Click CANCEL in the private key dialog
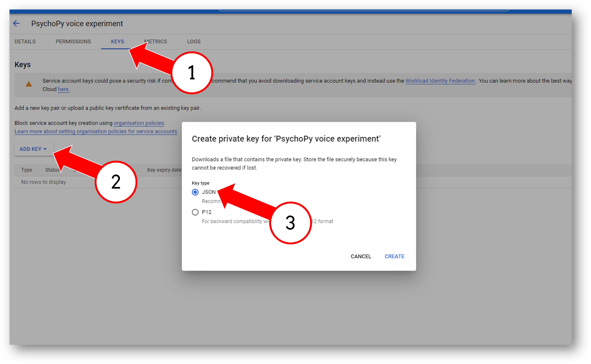This screenshot has width=591, height=364. [361, 256]
